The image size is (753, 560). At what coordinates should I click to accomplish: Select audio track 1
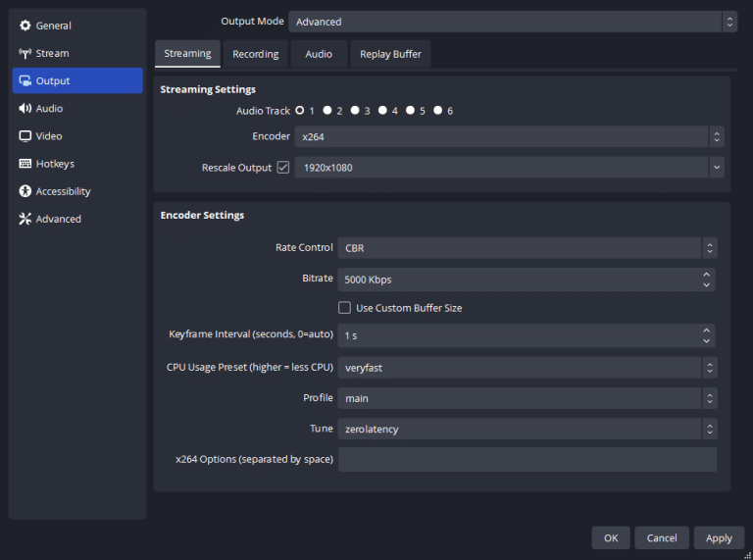[300, 111]
